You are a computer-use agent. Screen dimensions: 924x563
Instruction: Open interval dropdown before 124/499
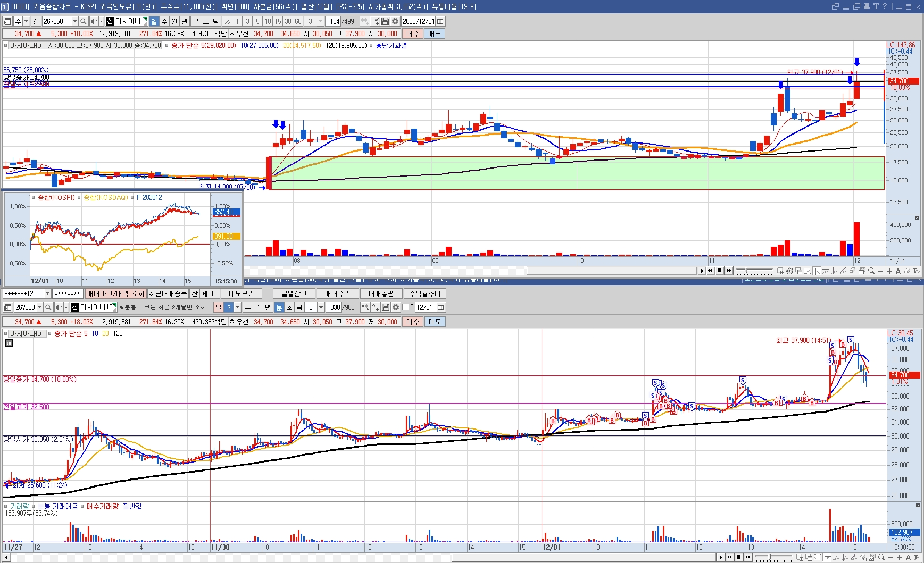click(320, 21)
